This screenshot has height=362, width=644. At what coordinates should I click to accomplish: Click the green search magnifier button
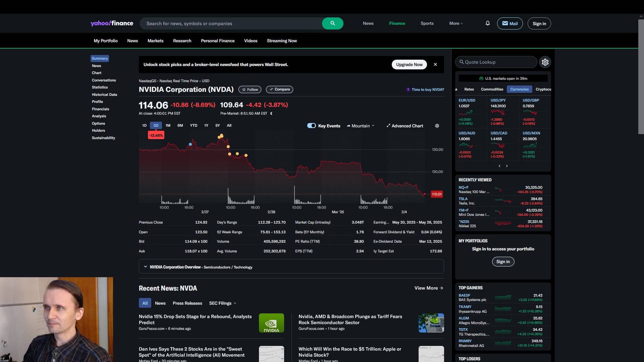tap(332, 23)
